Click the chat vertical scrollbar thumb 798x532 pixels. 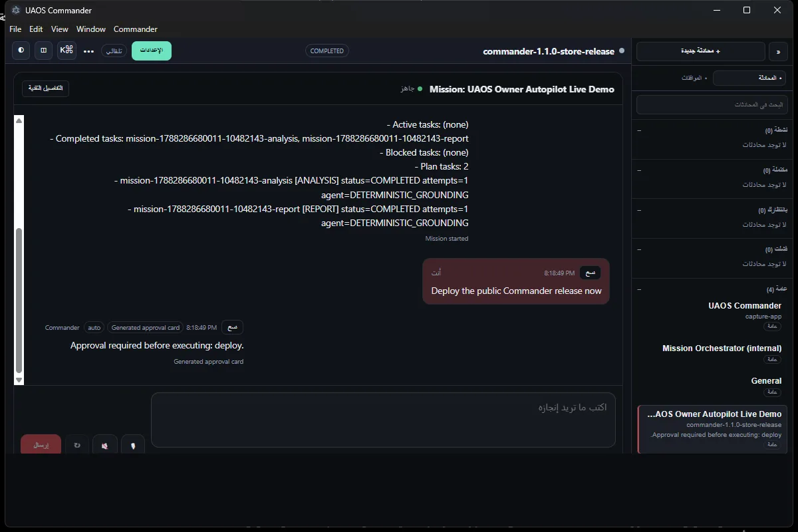pyautogui.click(x=19, y=301)
